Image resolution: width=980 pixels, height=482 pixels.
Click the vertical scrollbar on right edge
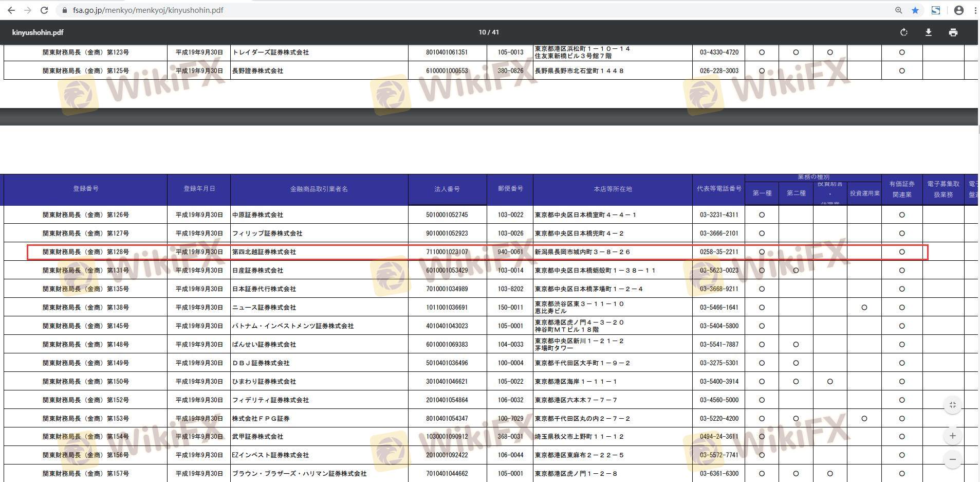pyautogui.click(x=978, y=129)
